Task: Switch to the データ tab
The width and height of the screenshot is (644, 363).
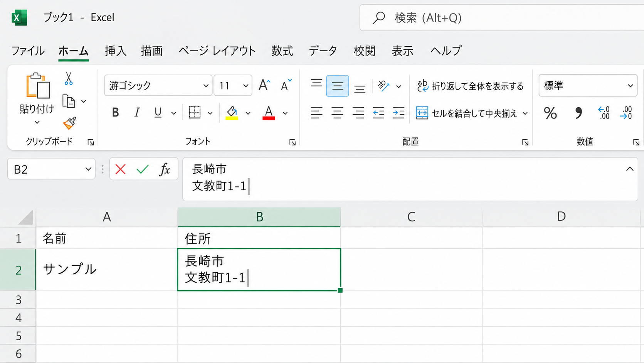Action: point(323,51)
